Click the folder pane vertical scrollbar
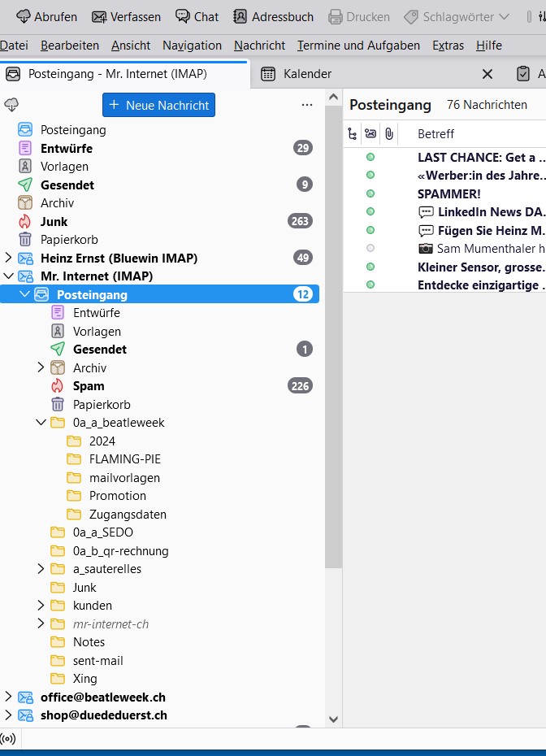 pyautogui.click(x=333, y=337)
